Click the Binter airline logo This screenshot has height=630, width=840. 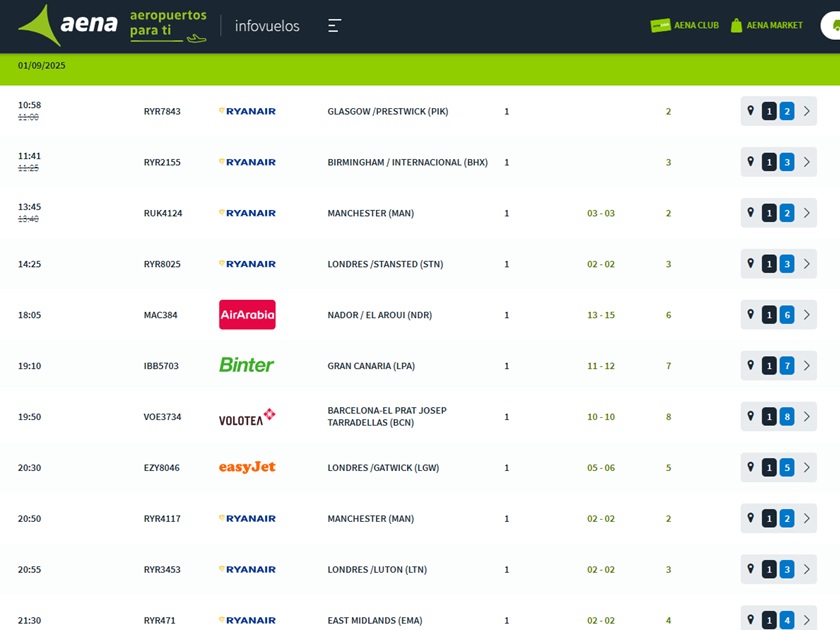[x=246, y=366]
